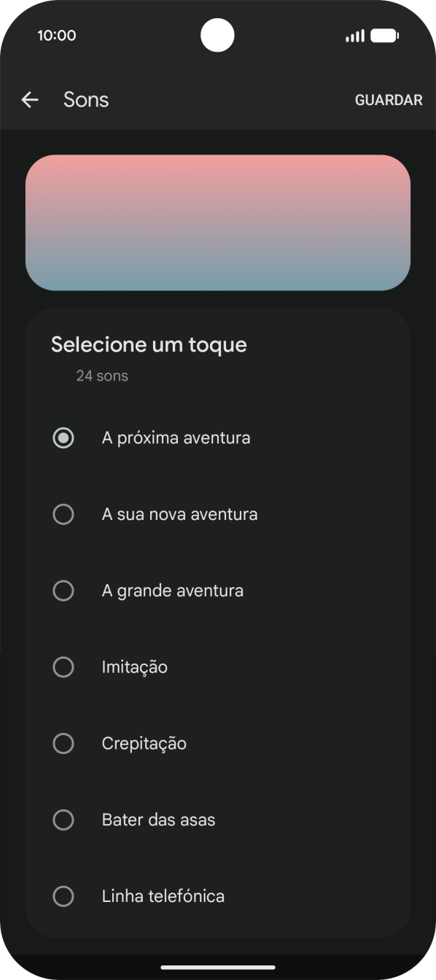Tap the A próxima aventura text label
Screen dimensions: 436x980
176,437
